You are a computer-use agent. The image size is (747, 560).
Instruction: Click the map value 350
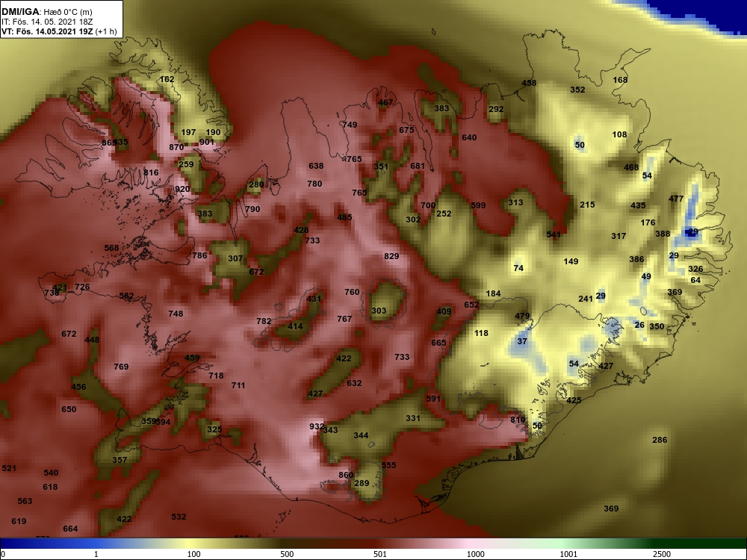(657, 326)
